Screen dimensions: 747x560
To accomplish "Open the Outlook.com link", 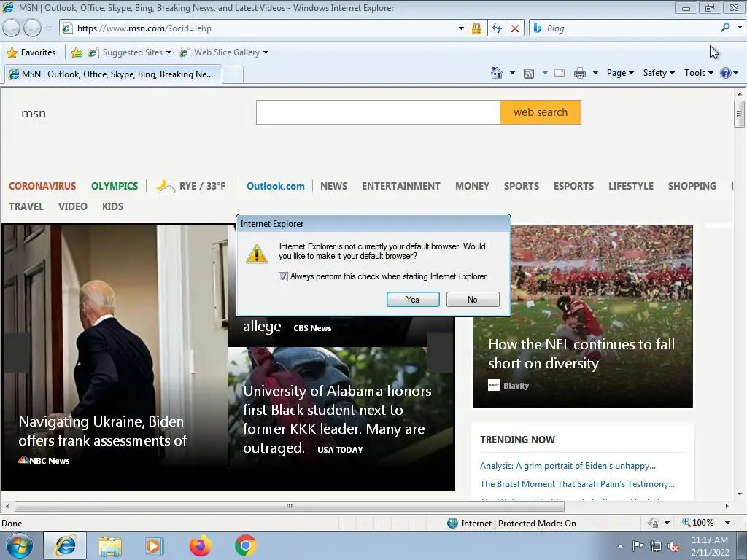I will 275,186.
